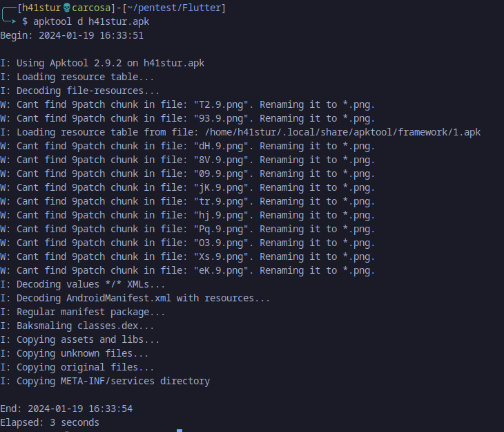Screen dimensions: 504x432
Task: Click the "Baksmaling classes.dex..." line
Action: [x=77, y=326]
